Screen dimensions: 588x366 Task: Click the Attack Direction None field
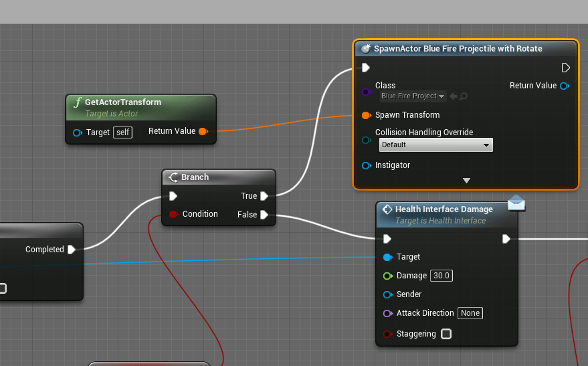[x=470, y=313]
